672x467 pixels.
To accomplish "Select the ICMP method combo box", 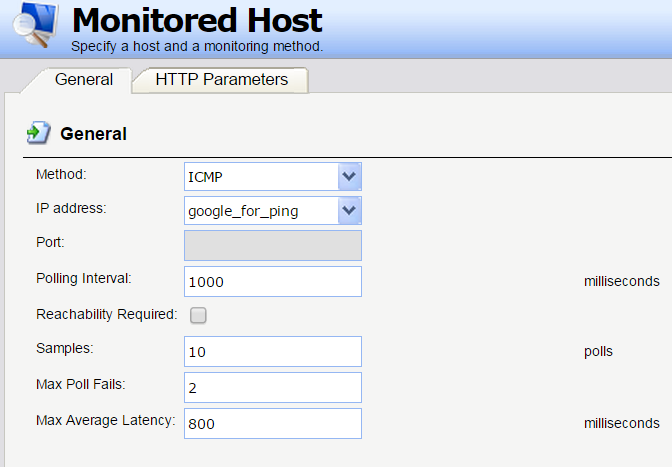I will tap(262, 177).
